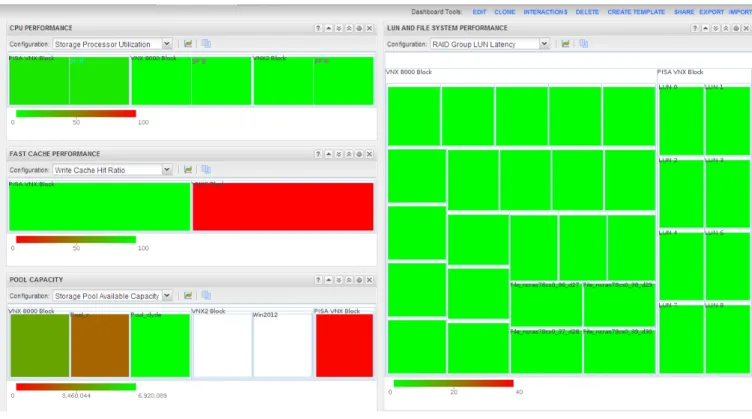Image resolution: width=752 pixels, height=419 pixels.
Task: Click DELETE in Dashboard Tools
Action: (x=587, y=12)
